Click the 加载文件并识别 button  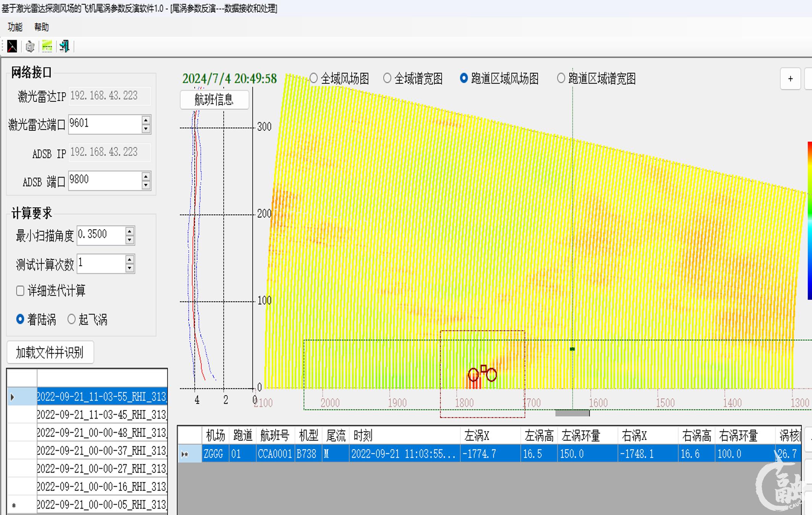pyautogui.click(x=50, y=352)
